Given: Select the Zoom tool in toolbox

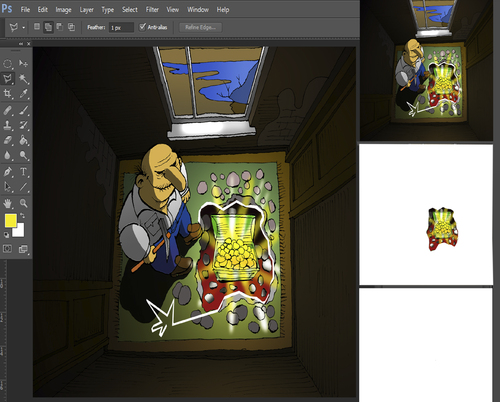Looking at the screenshot, I should 23,203.
